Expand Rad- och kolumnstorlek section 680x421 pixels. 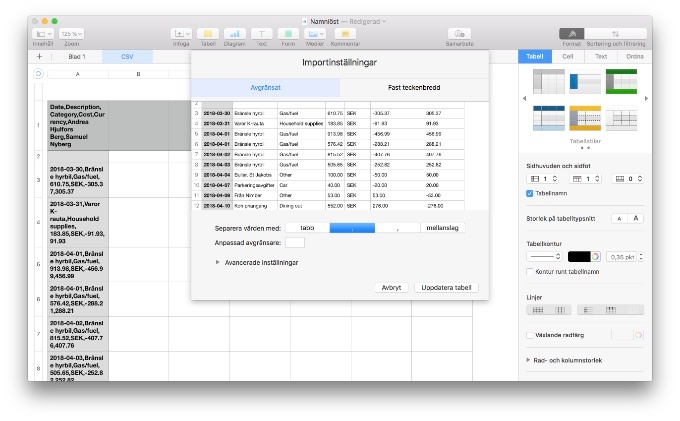[x=529, y=358]
